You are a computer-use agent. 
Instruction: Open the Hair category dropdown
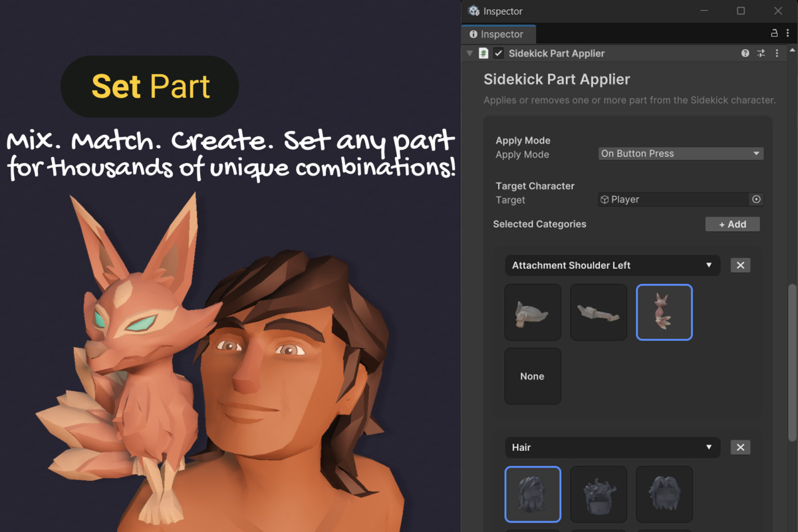click(x=612, y=447)
